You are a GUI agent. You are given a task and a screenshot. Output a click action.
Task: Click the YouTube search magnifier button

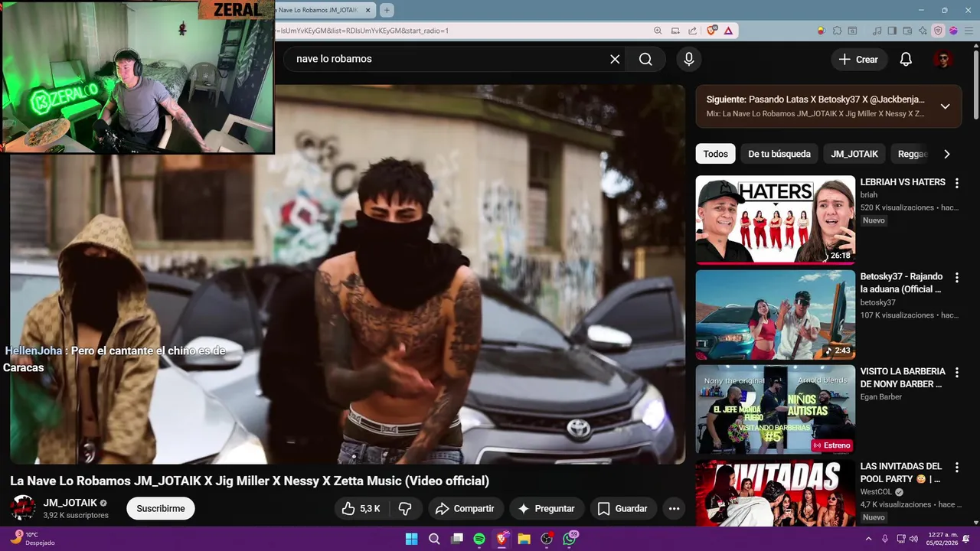tap(645, 59)
